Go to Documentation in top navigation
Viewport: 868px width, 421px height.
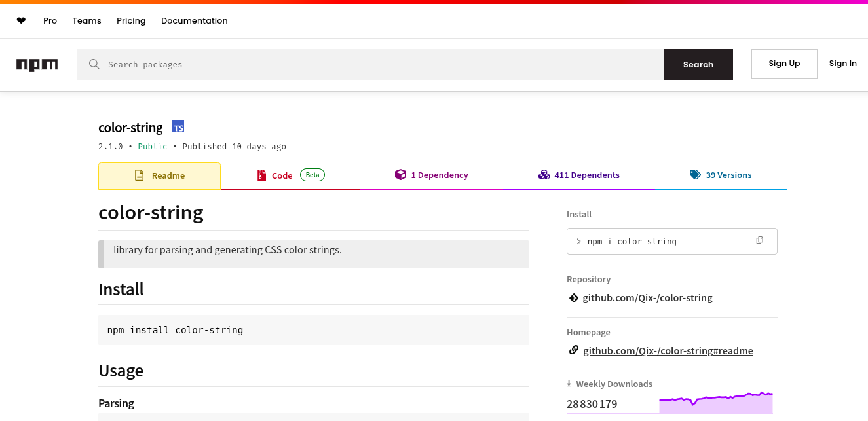(x=194, y=21)
